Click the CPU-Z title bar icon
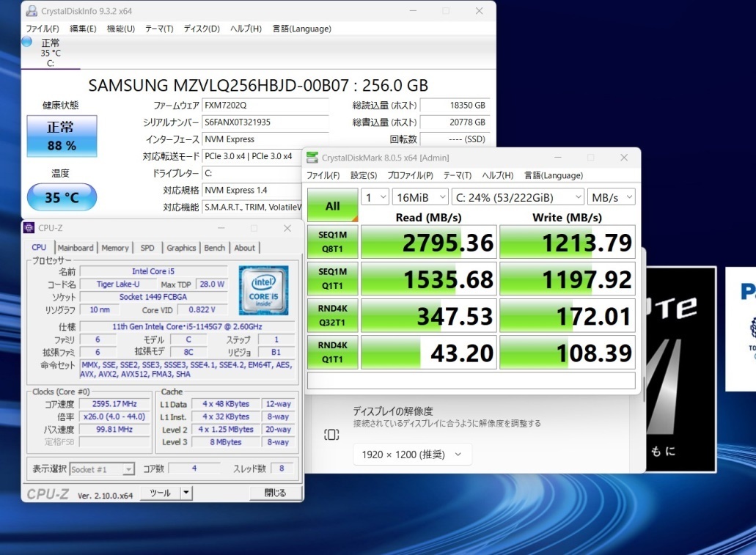The image size is (756, 555). [x=29, y=228]
